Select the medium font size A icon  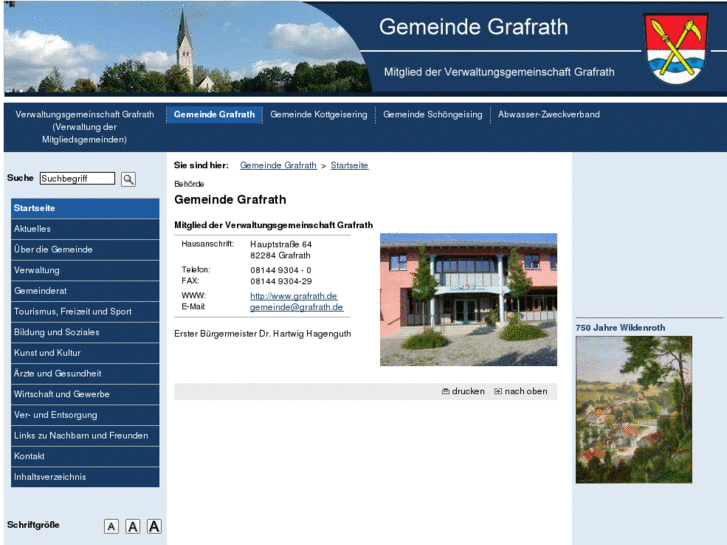[x=133, y=526]
